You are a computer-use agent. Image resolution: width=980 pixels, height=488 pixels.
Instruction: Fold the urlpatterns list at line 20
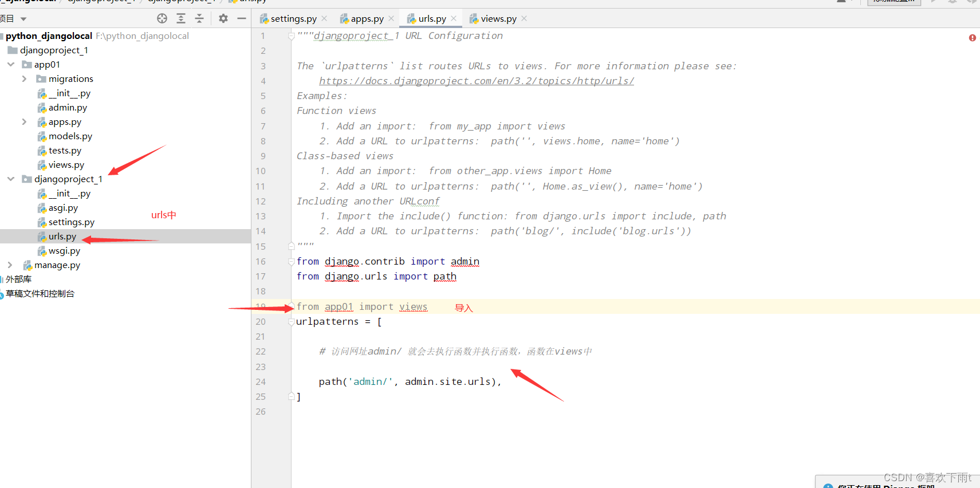tap(291, 322)
